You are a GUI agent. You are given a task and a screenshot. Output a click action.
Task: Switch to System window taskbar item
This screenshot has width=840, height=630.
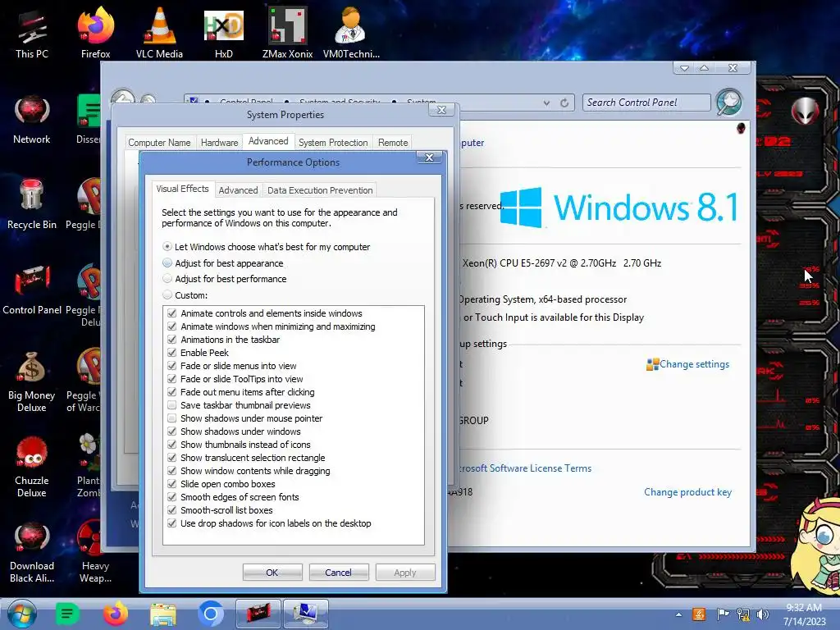305,614
